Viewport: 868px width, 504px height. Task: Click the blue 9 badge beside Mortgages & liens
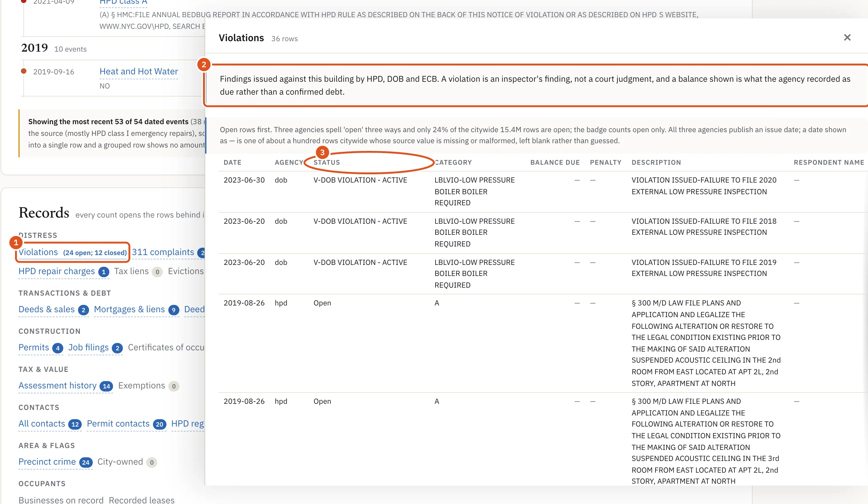[174, 310]
